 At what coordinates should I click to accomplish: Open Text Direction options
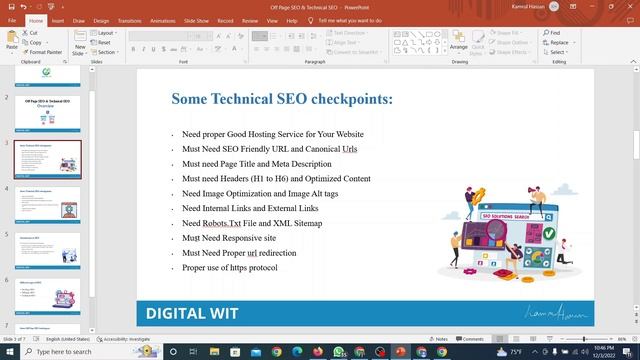click(x=347, y=33)
